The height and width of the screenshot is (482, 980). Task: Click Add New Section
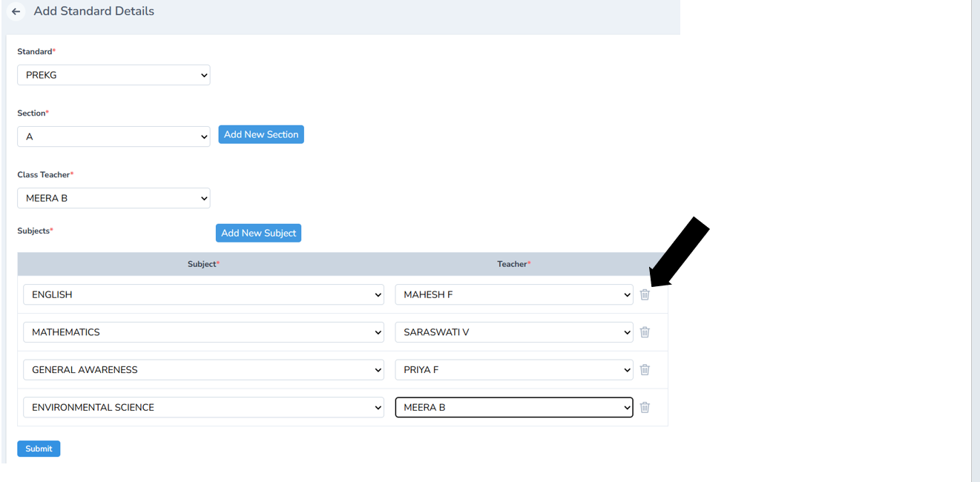(x=261, y=134)
